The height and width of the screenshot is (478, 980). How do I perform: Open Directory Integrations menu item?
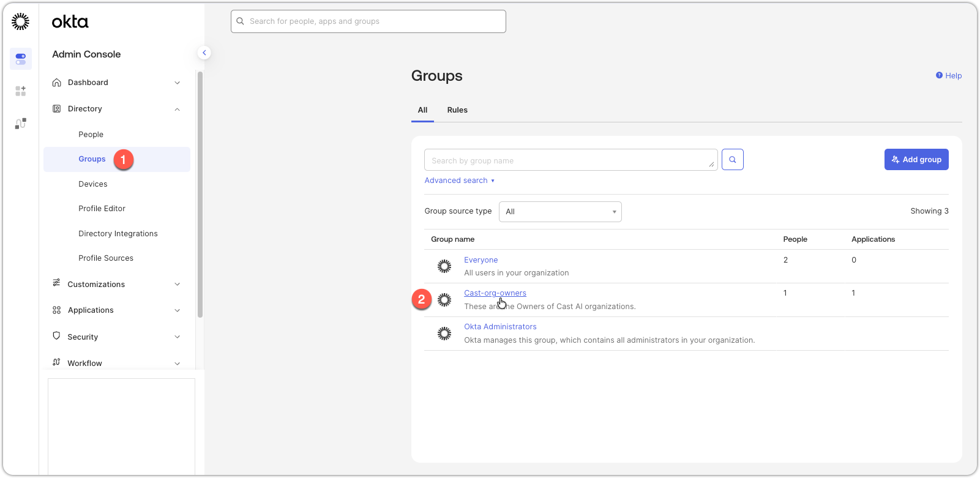[118, 234]
